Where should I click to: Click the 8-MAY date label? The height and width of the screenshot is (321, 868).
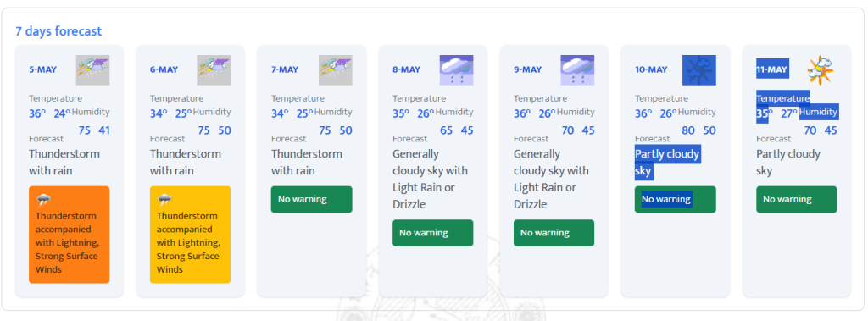(406, 69)
